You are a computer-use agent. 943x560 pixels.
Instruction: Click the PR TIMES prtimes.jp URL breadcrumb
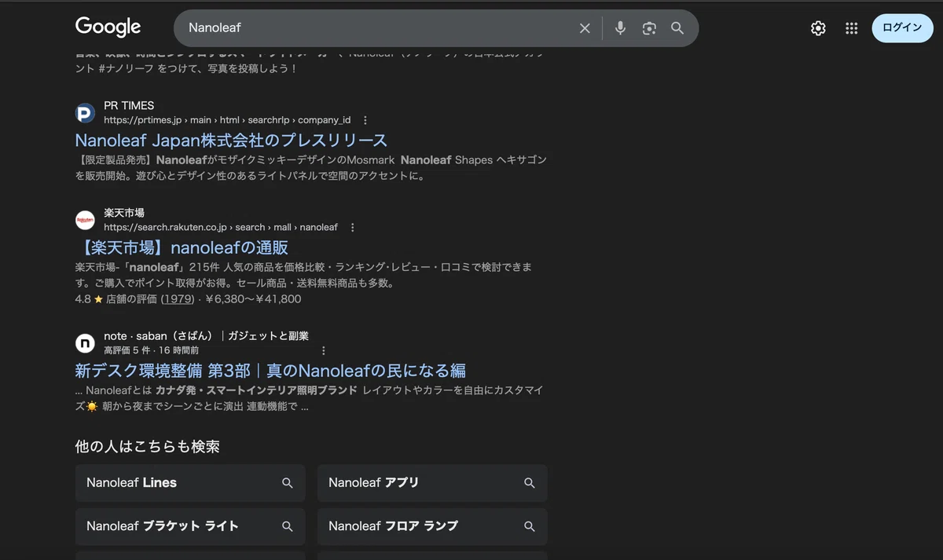pos(227,120)
